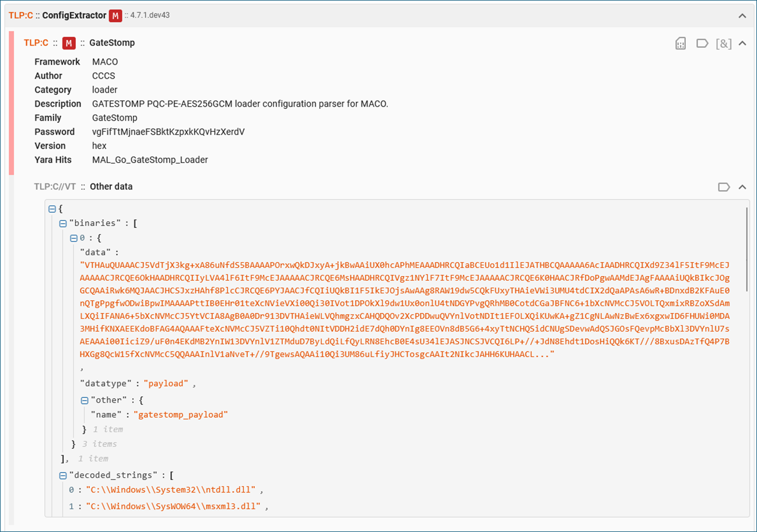This screenshot has height=532, width=757.
Task: Click the [&] icon in GateStomp header
Action: pyautogui.click(x=724, y=43)
